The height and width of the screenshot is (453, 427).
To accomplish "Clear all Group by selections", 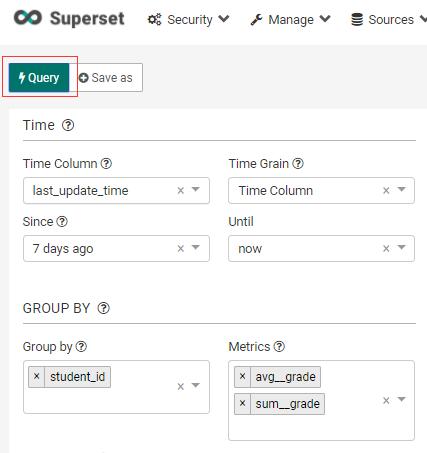I will pos(181,386).
